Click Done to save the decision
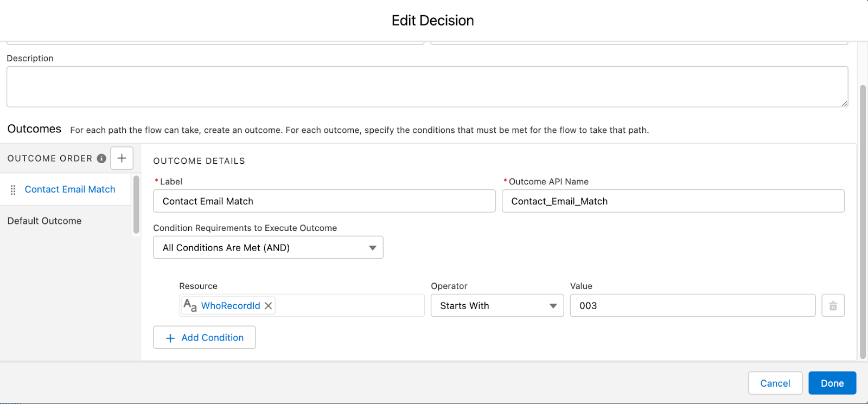This screenshot has width=868, height=404. [832, 383]
